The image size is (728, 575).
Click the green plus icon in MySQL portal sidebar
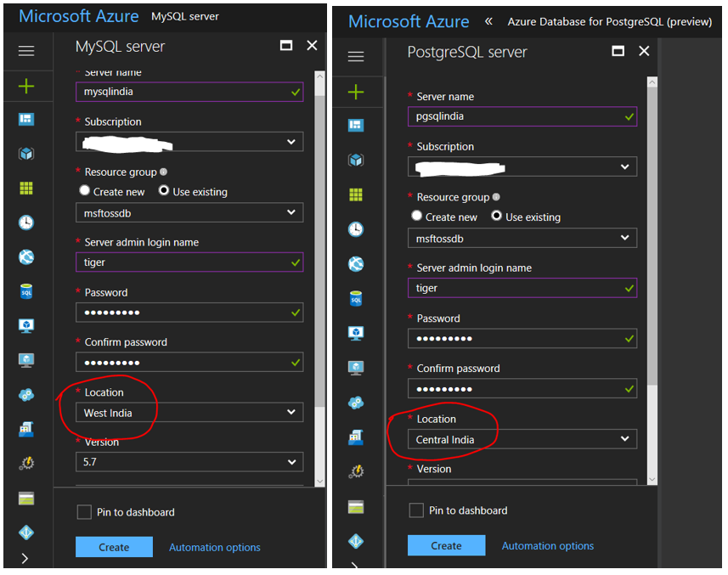[x=26, y=86]
